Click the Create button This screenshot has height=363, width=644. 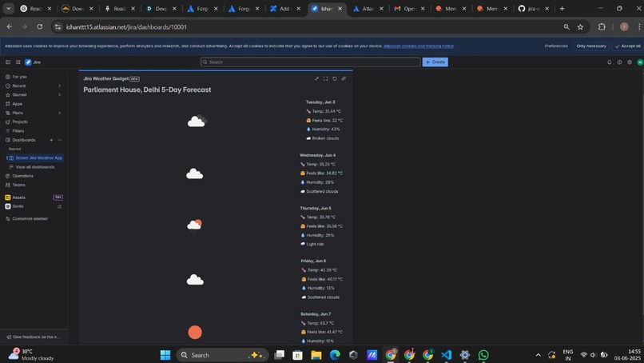[435, 62]
